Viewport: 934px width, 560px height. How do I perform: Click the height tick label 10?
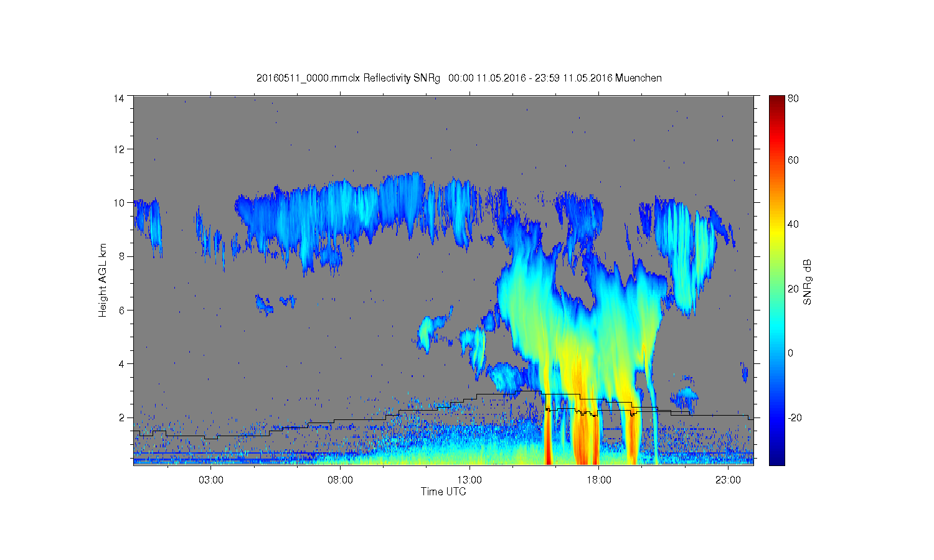[x=118, y=203]
